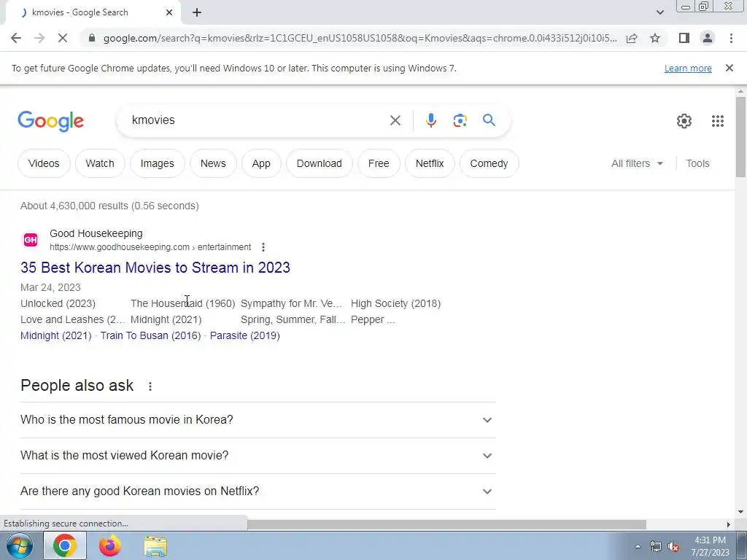
Task: Open the Chrome three-dot menu
Action: click(731, 38)
